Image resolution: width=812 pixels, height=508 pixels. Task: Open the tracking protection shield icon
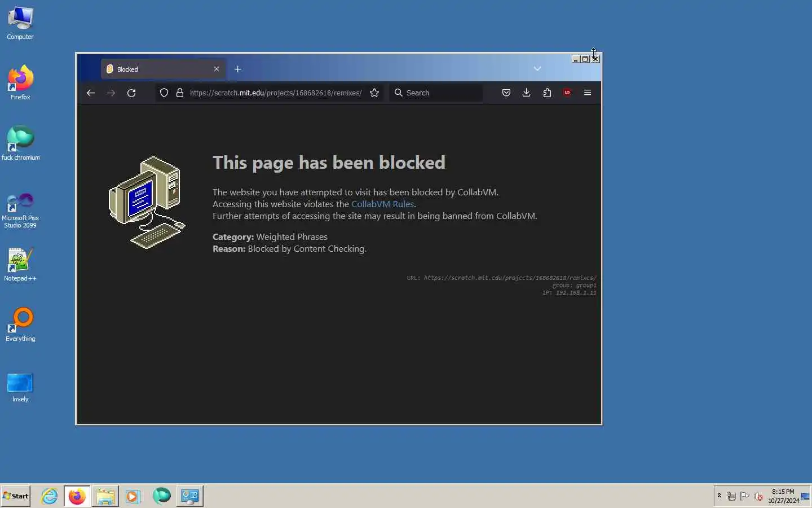[x=164, y=93]
